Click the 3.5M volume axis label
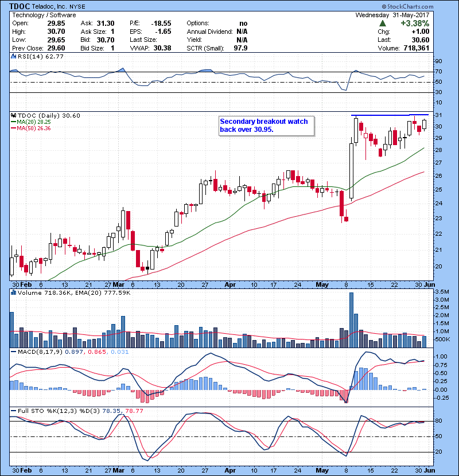This screenshot has width=459, height=476. click(442, 292)
